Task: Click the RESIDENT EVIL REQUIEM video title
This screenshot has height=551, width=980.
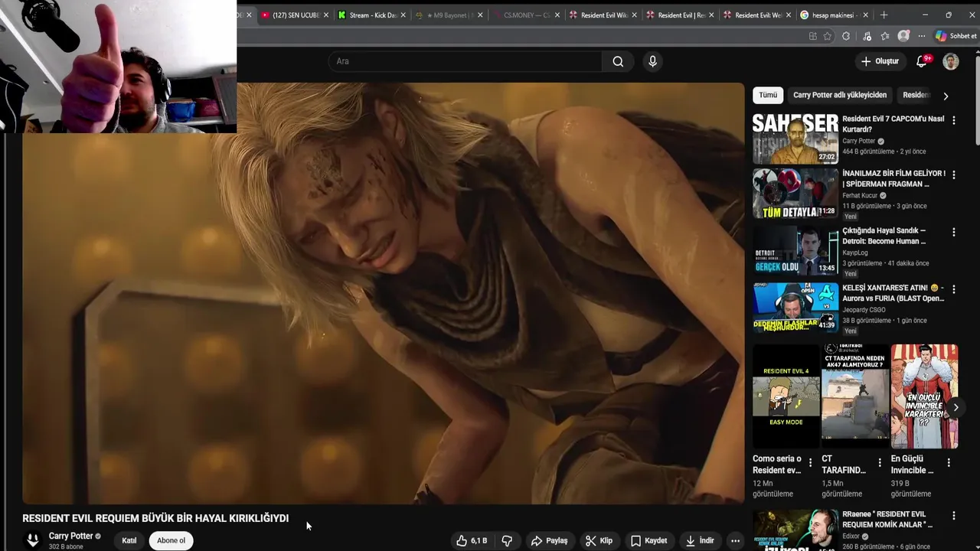Action: tap(155, 518)
